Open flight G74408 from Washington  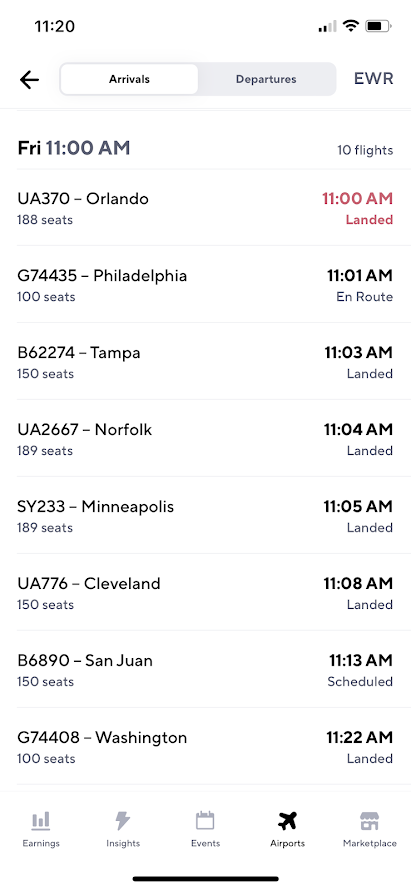(206, 746)
